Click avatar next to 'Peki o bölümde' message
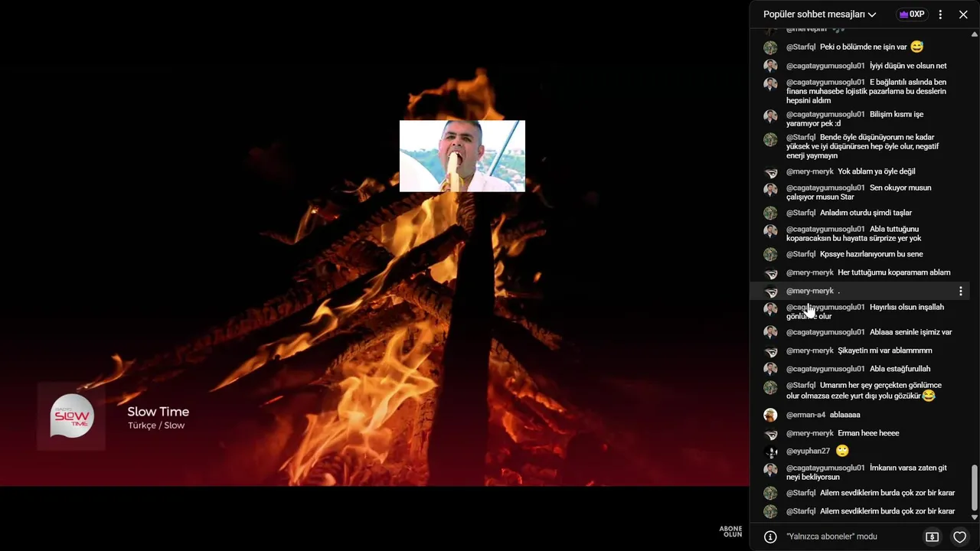This screenshot has width=980, height=551. tap(770, 47)
